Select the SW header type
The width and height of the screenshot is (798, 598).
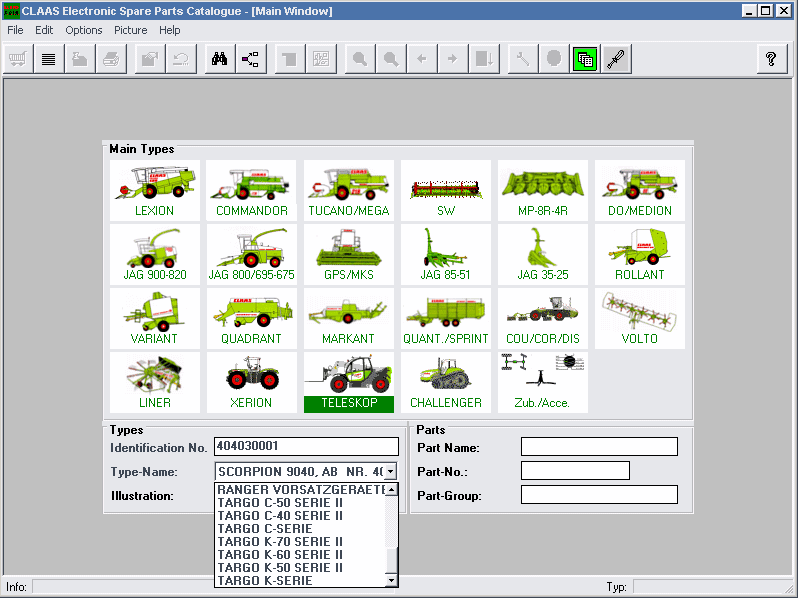coord(446,190)
